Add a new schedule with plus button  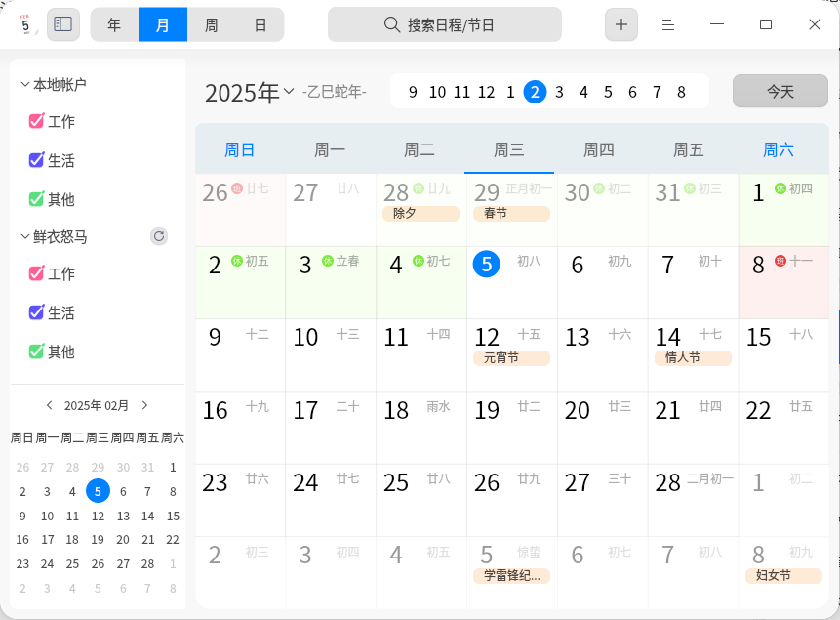pyautogui.click(x=620, y=24)
